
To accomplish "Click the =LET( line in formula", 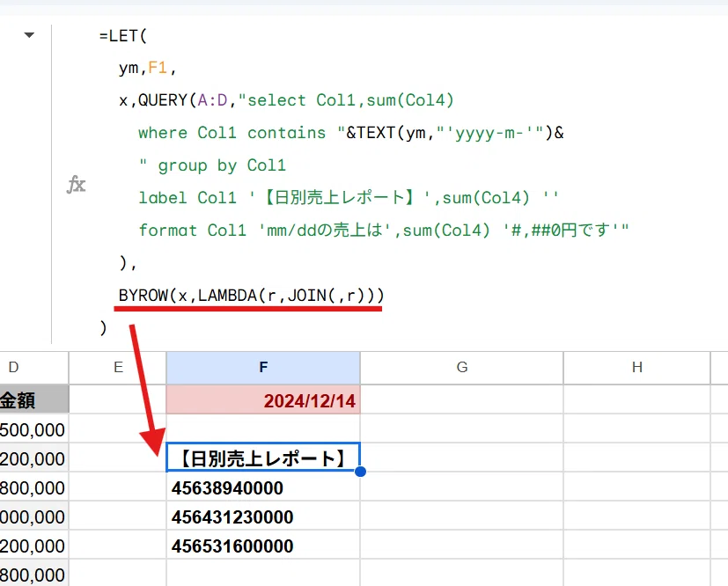I will click(123, 36).
